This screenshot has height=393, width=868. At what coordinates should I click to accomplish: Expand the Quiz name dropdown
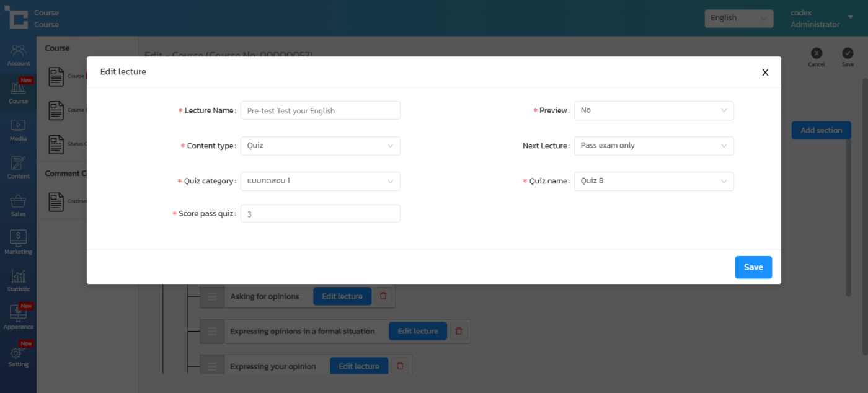tap(653, 181)
